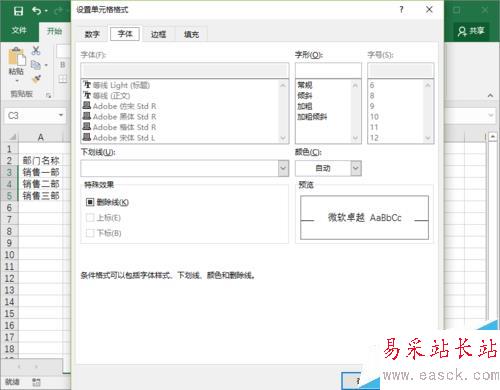Switch to the Fill tab
The image size is (500, 390).
coord(191,34)
